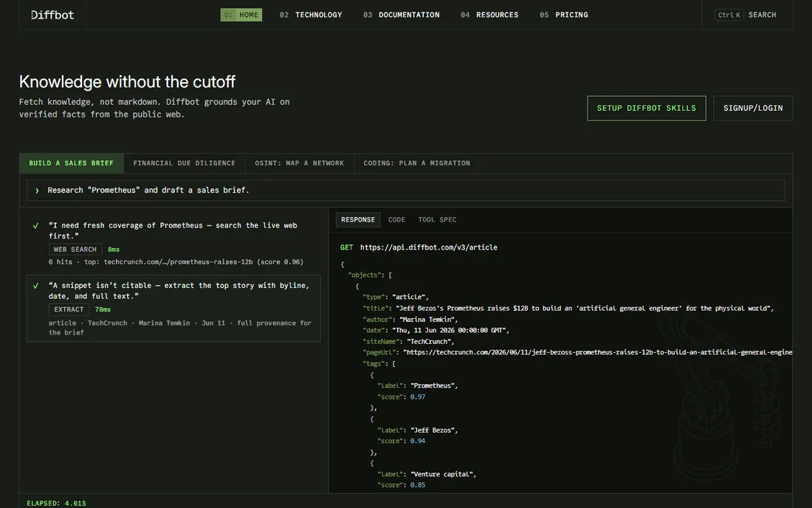Click the "Marina Temkin" author value

(x=427, y=320)
